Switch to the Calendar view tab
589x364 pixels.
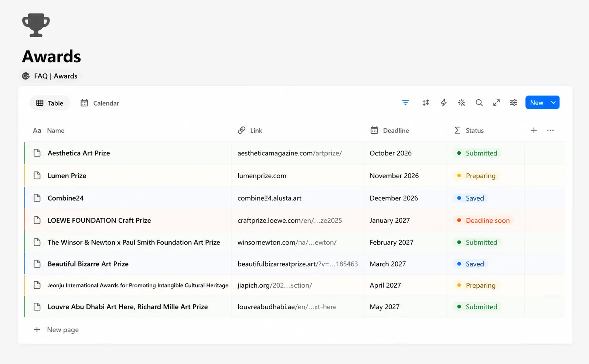[100, 103]
